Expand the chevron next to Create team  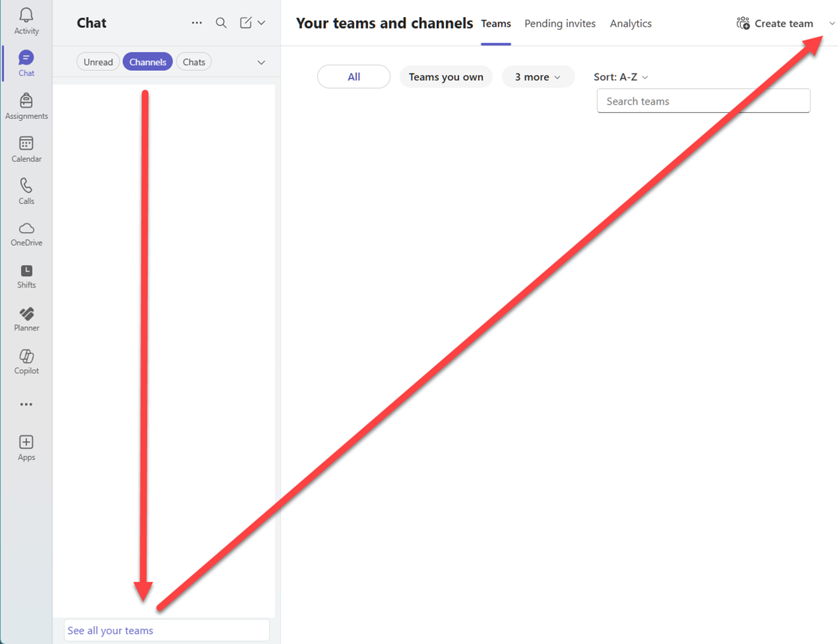click(x=831, y=23)
